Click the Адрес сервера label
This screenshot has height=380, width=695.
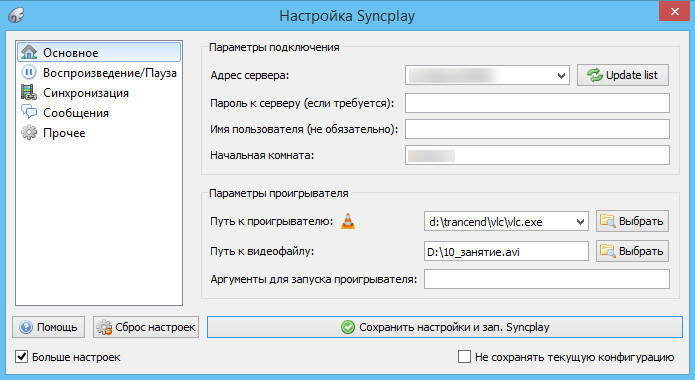click(x=250, y=75)
